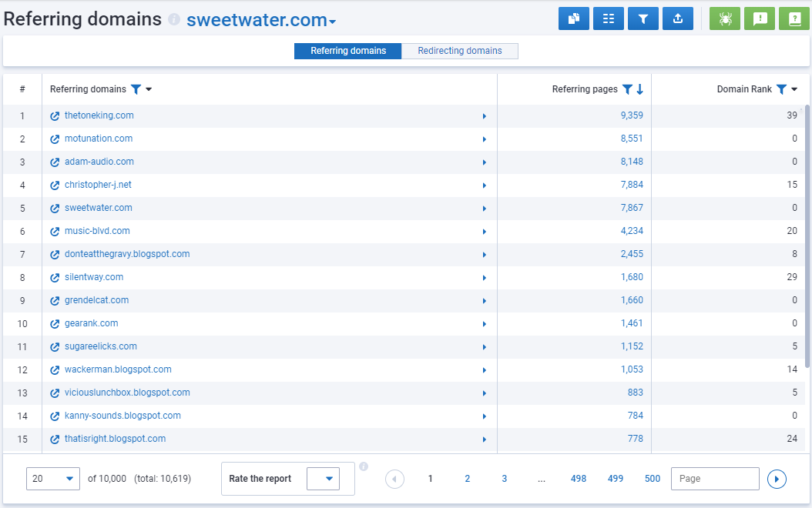Image resolution: width=812 pixels, height=508 pixels.
Task: Open Referring domains column sort dropdown
Action: point(149,89)
